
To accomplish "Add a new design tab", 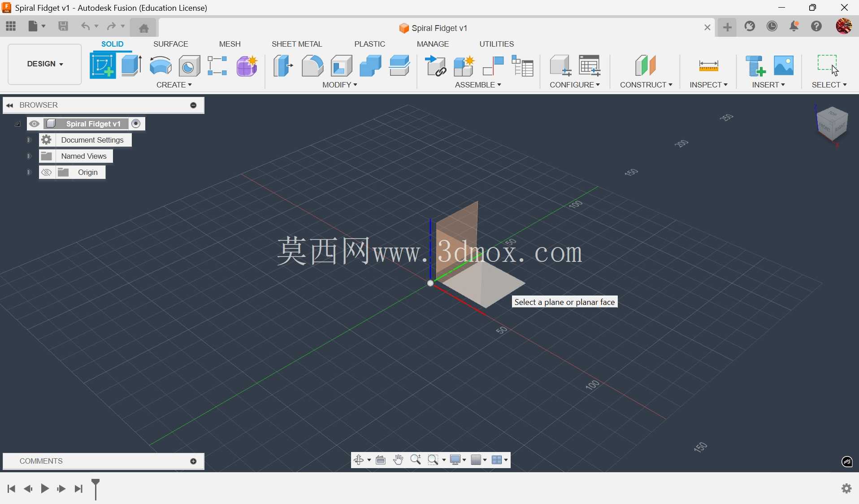I will pos(727,27).
